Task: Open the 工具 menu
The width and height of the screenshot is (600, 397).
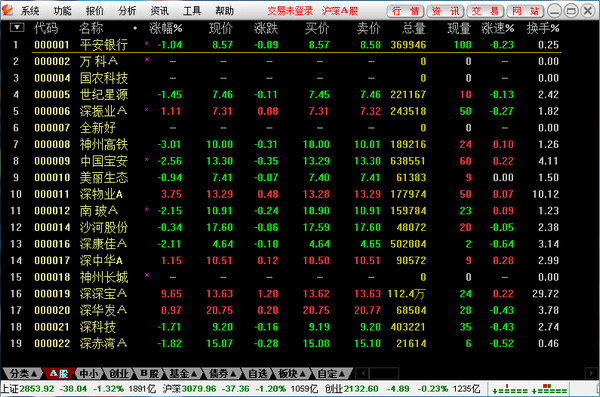Action: click(192, 11)
